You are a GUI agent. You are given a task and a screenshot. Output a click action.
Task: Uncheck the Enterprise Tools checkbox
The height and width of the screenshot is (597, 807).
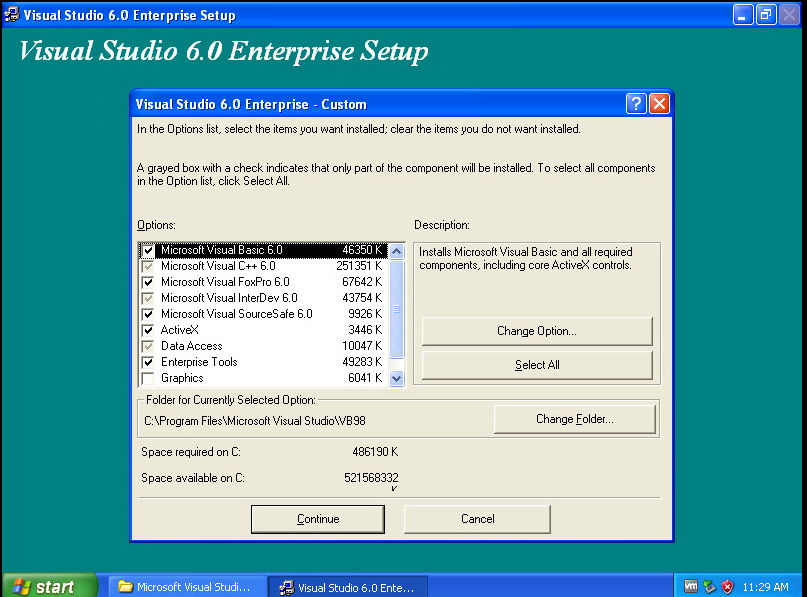(148, 362)
